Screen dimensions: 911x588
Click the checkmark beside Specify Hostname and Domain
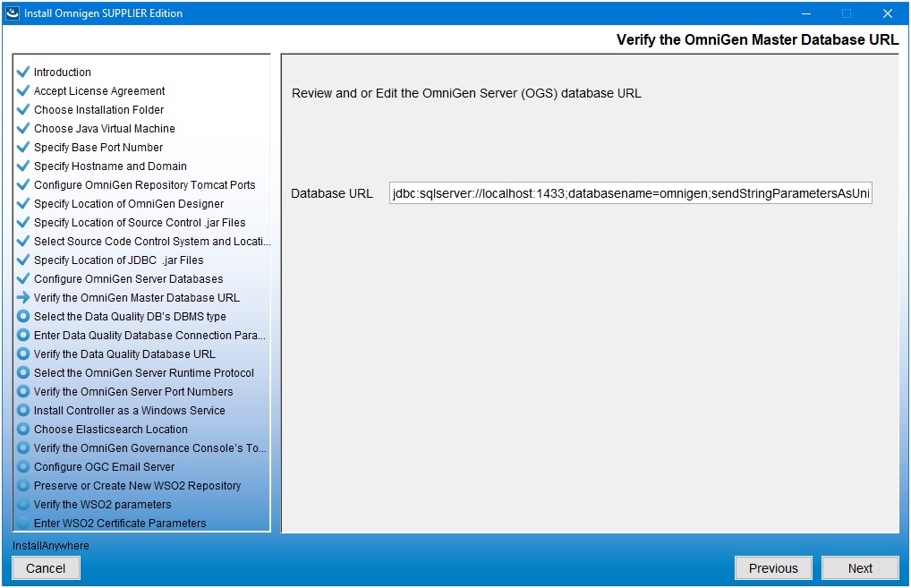[23, 166]
